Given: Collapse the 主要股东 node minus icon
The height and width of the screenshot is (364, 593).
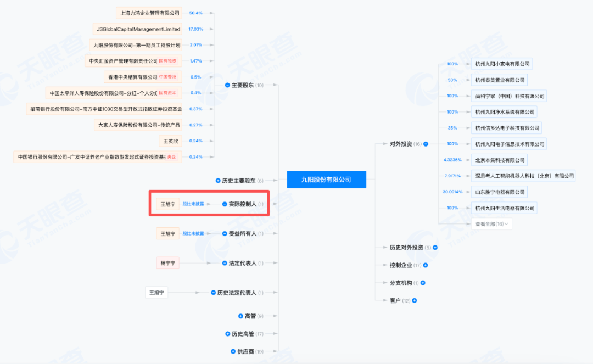Looking at the screenshot, I should coord(227,85).
